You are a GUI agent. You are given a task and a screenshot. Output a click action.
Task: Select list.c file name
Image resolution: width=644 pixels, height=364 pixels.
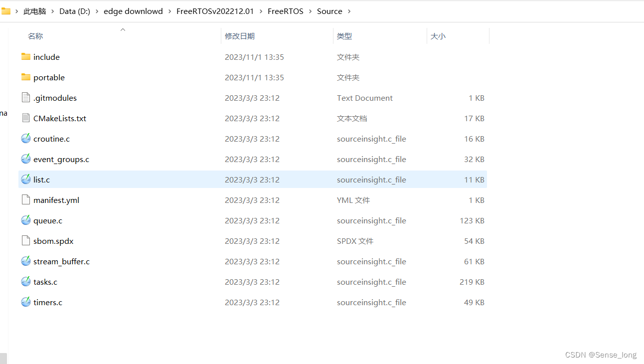(41, 180)
